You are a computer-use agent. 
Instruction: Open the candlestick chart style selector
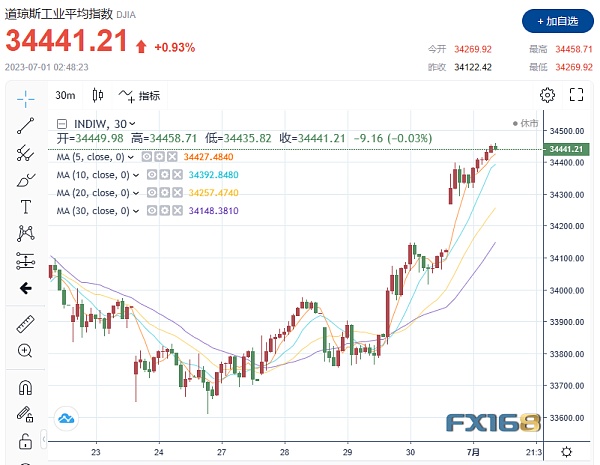coord(98,95)
